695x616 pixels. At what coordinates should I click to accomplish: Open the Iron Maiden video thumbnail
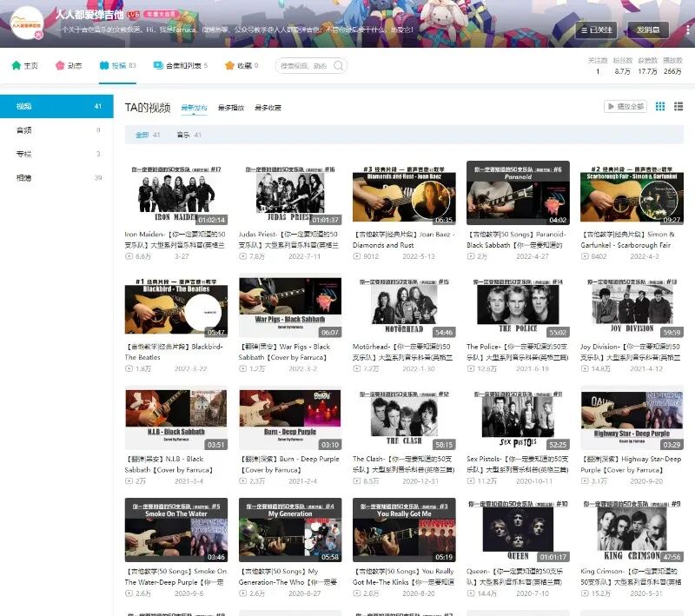point(176,193)
